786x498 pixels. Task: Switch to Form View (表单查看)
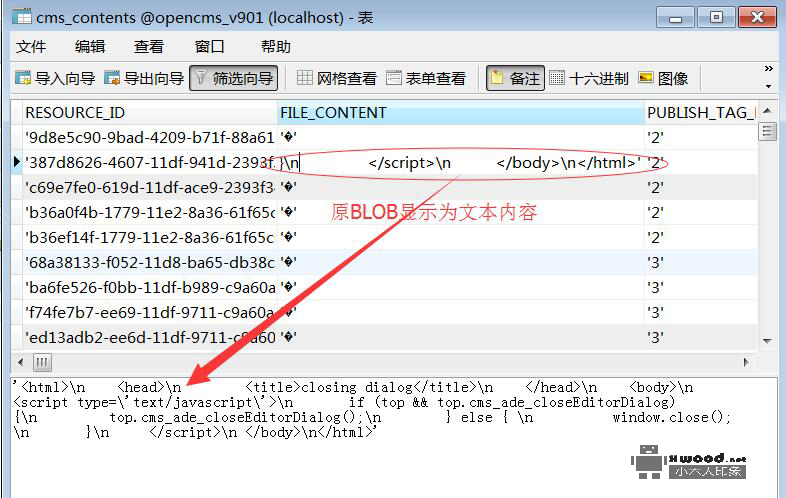click(x=426, y=78)
